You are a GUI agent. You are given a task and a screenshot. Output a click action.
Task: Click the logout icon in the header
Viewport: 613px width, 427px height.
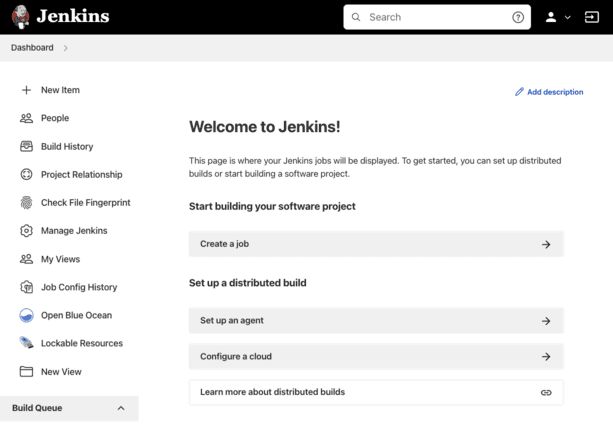pyautogui.click(x=591, y=17)
